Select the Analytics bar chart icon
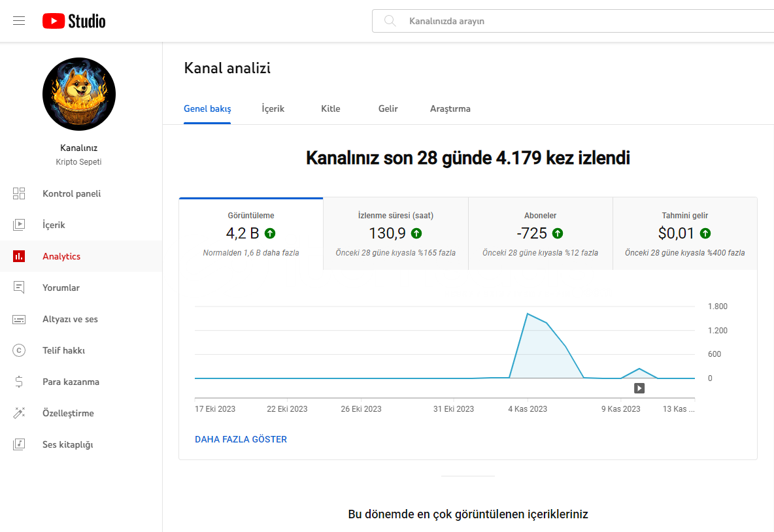Image resolution: width=774 pixels, height=532 pixels. pos(19,256)
